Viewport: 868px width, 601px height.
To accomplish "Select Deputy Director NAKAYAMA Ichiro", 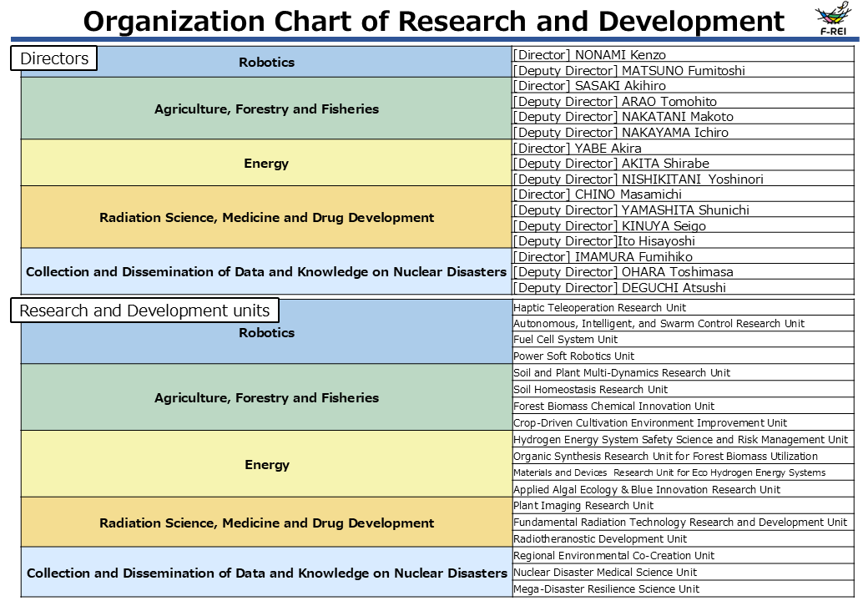I will [620, 133].
